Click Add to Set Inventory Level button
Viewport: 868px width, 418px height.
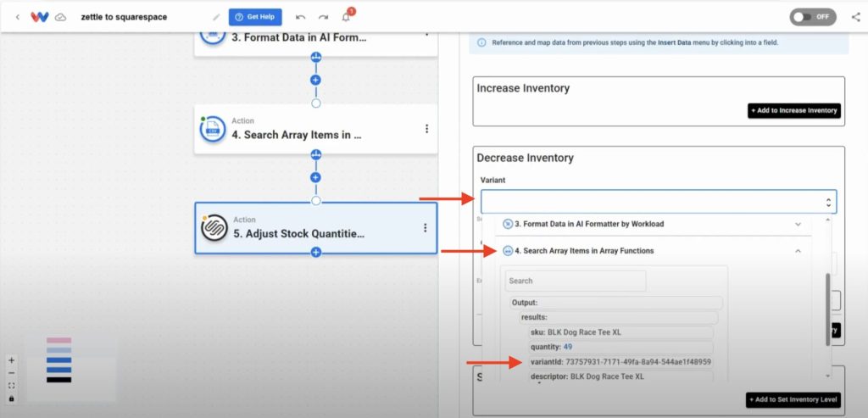[x=793, y=399]
